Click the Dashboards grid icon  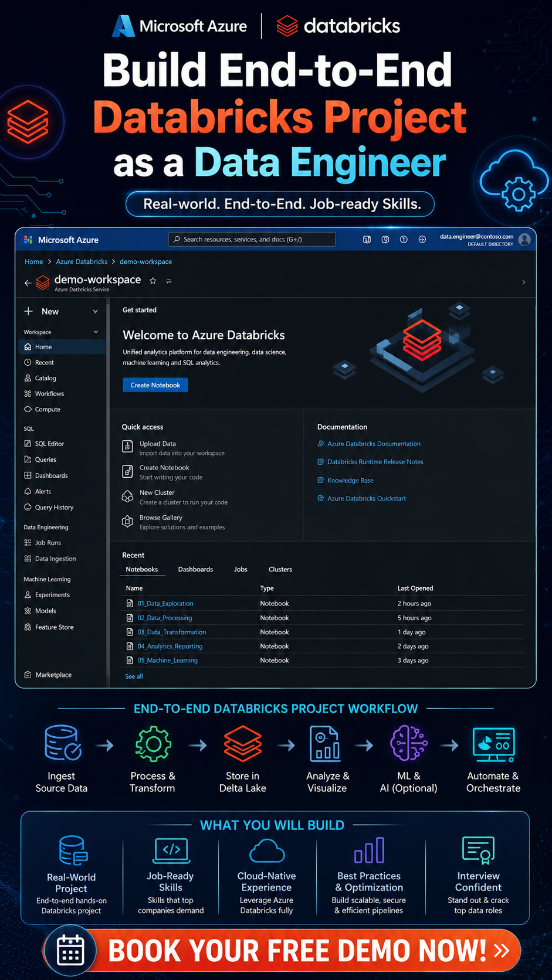click(28, 475)
